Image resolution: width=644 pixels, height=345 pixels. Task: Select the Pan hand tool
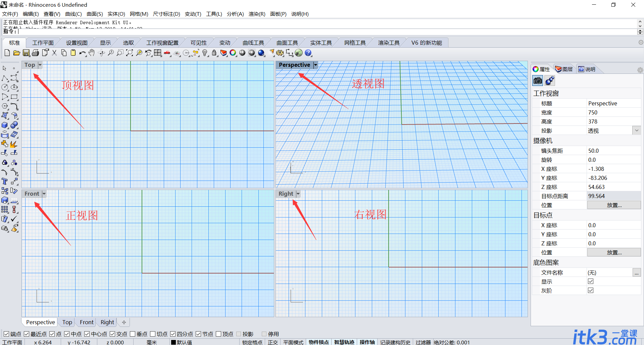click(92, 53)
